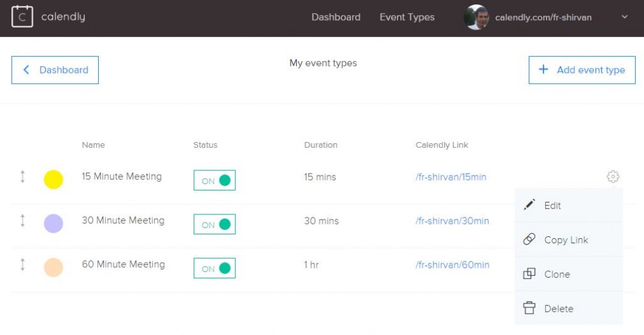Turn off the 30 Minute Meeting status toggle
Screen dimensions: 644x335
[214, 224]
